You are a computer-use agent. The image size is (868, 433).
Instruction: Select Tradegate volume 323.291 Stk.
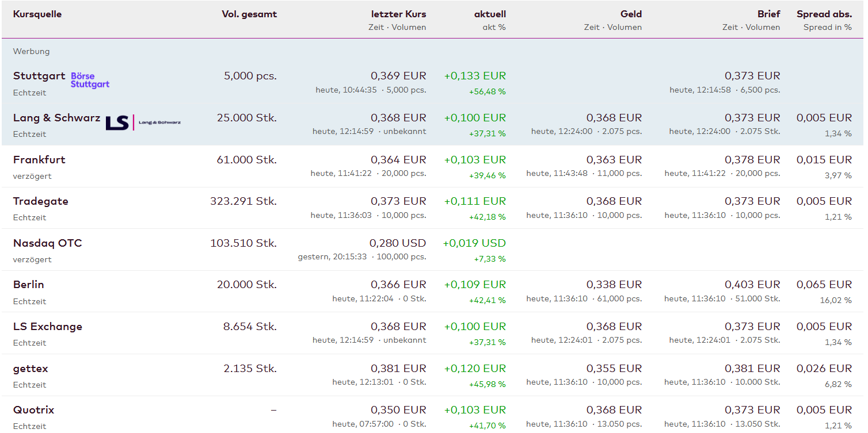243,201
